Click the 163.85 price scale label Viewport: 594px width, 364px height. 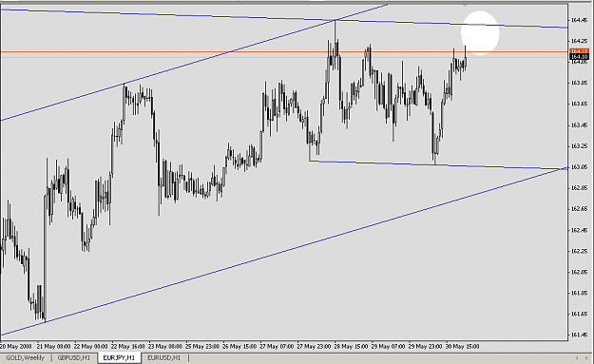pyautogui.click(x=579, y=83)
